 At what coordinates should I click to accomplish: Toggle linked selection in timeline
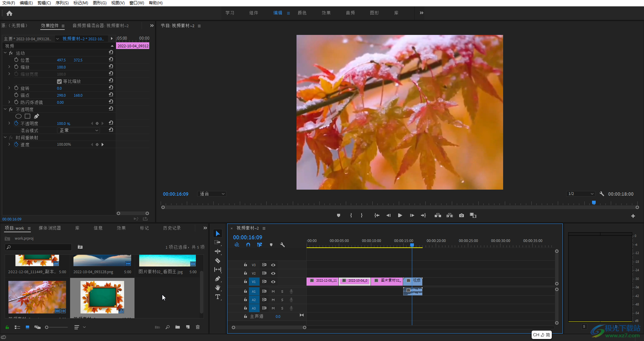tap(259, 245)
